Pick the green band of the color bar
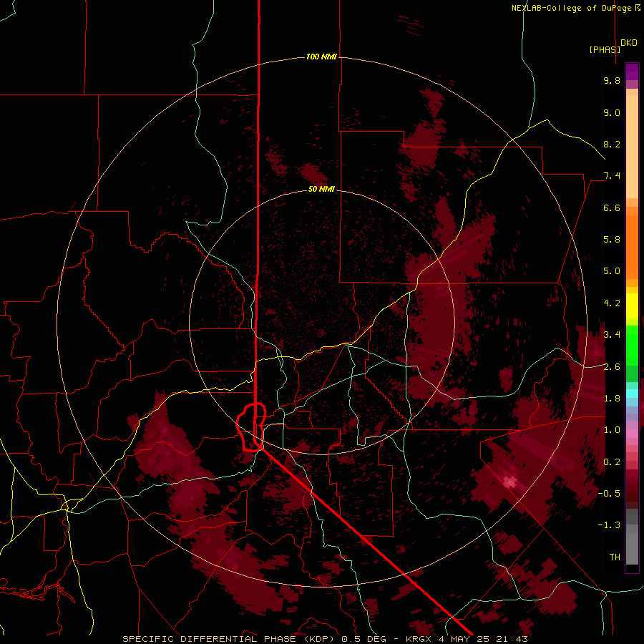This screenshot has width=644, height=644. click(x=632, y=345)
